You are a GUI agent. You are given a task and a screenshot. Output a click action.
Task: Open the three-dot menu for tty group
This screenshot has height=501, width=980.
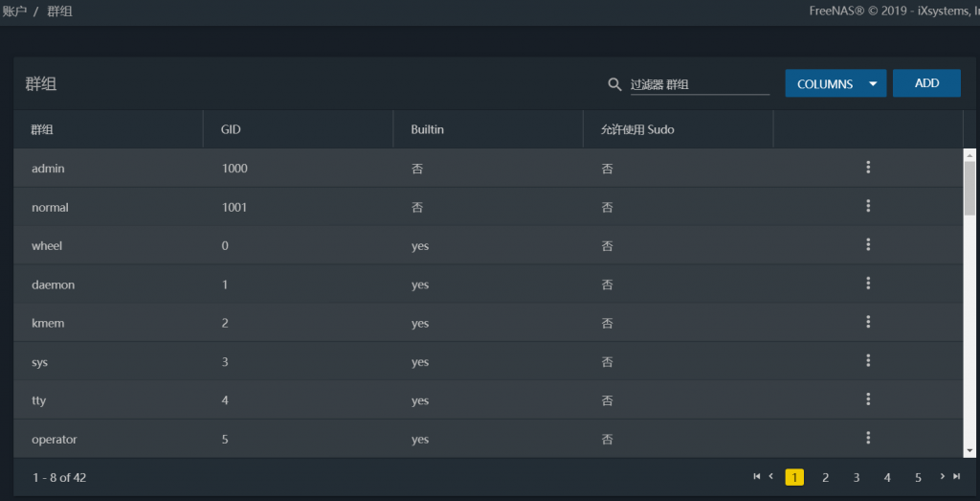coord(868,399)
